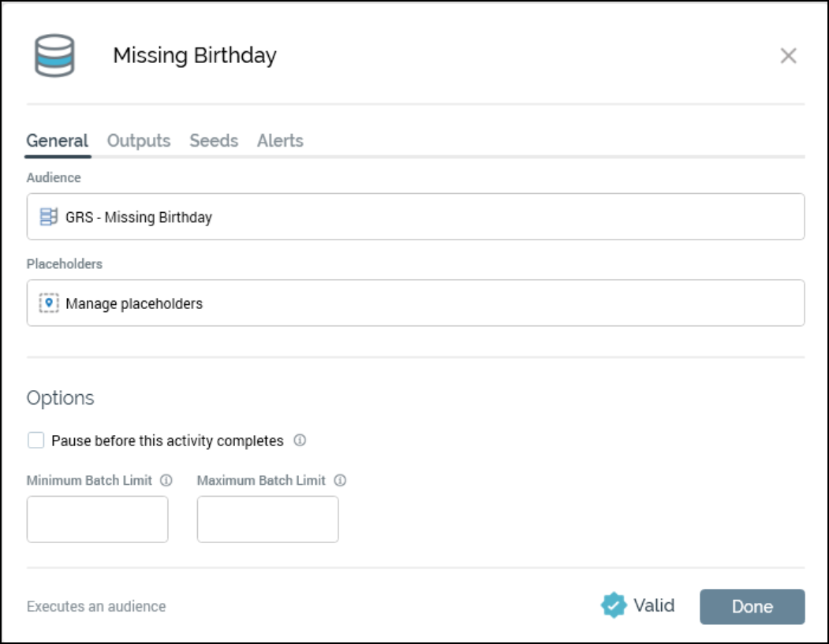Open the General tab
This screenshot has height=644, width=829.
(57, 141)
